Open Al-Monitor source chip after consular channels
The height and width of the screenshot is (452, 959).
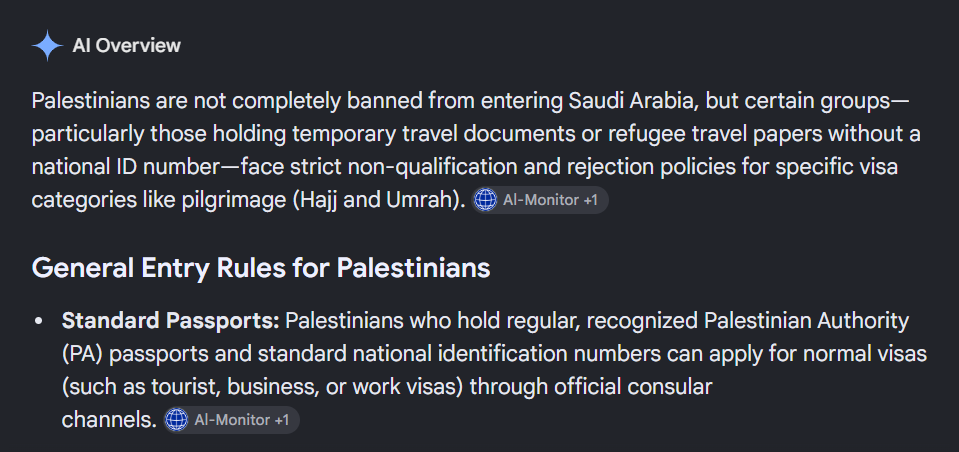232,420
